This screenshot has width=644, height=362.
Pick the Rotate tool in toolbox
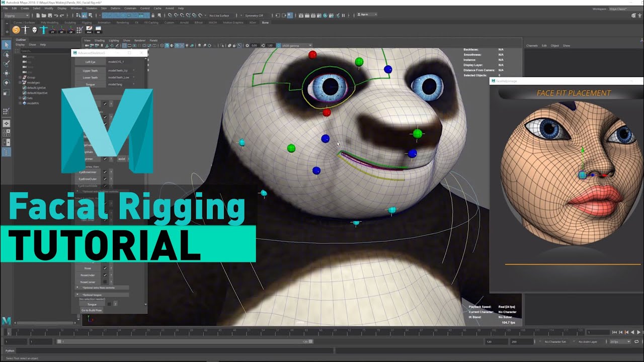(x=7, y=83)
